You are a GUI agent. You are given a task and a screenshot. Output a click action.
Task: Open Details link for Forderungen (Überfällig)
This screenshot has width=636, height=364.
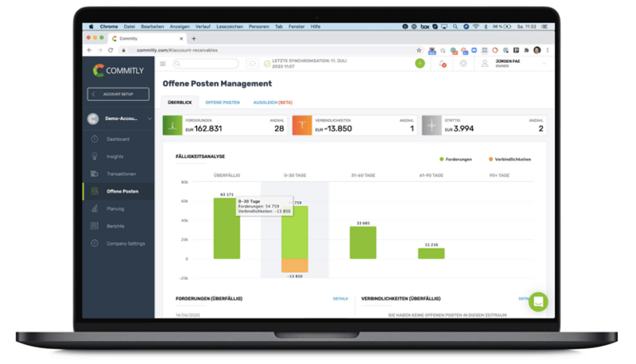point(340,299)
